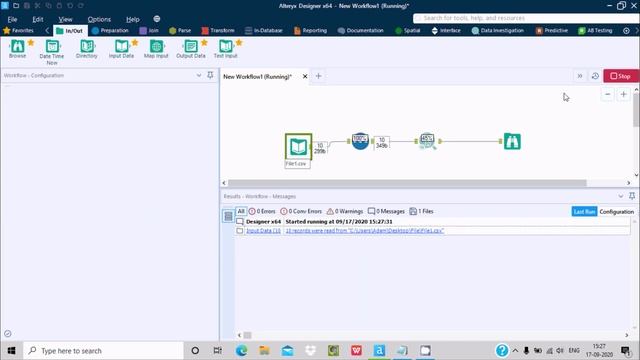
Task: Select the Map Input tool
Action: [x=156, y=49]
